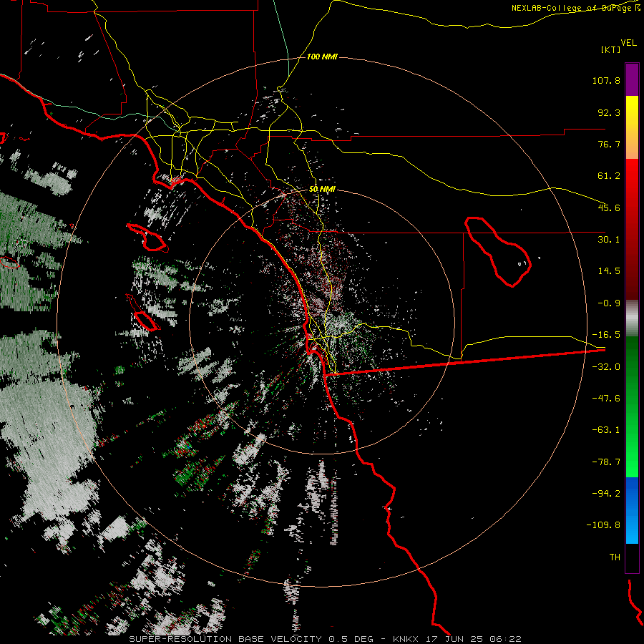Screen dimensions: 644x644
Task: Click the 76.7 velocity scale value
Action: click(x=609, y=144)
